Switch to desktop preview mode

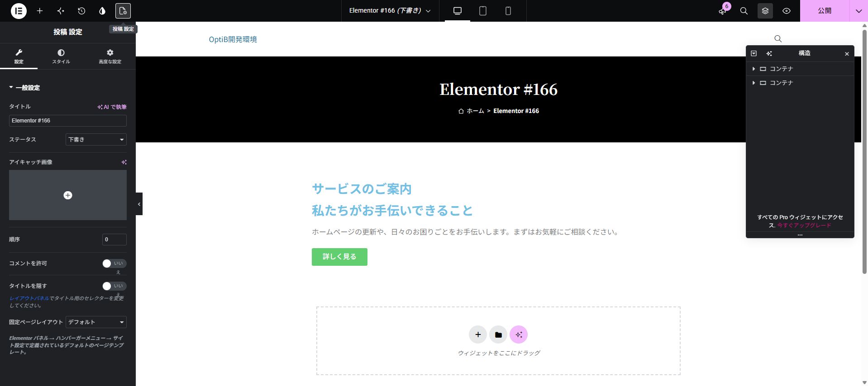458,11
